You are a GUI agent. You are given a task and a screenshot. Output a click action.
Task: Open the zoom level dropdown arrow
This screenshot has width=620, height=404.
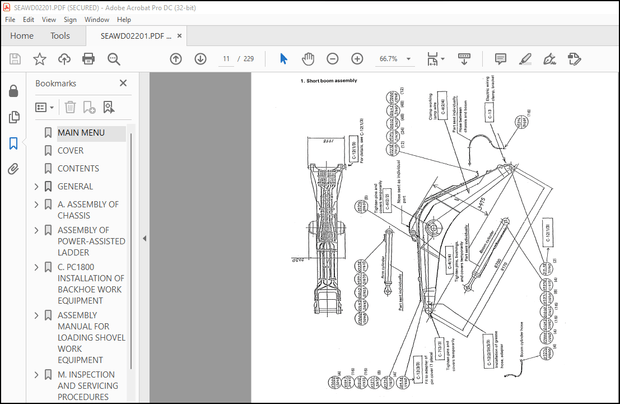pyautogui.click(x=408, y=59)
